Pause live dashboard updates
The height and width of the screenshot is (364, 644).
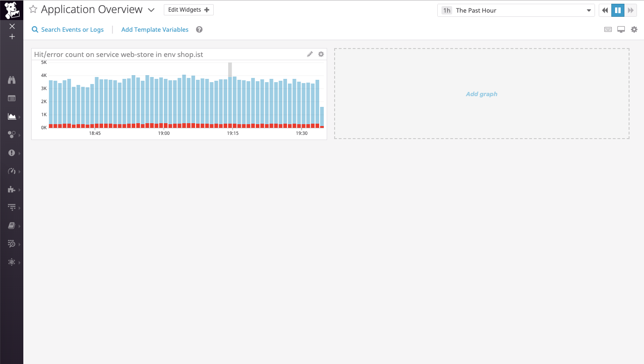617,10
